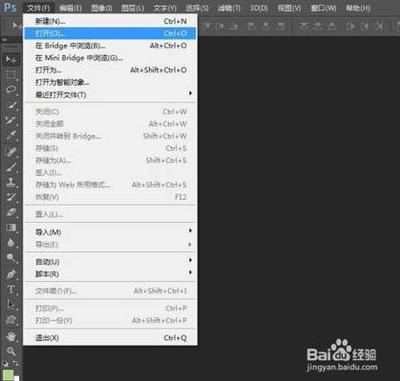The height and width of the screenshot is (381, 400).
Task: Select the Blur tool
Action: (11, 242)
